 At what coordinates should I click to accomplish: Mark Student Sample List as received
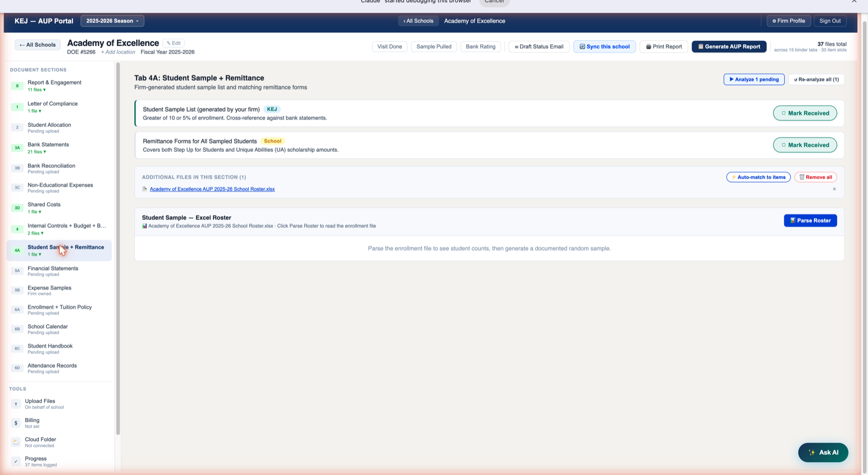(805, 113)
